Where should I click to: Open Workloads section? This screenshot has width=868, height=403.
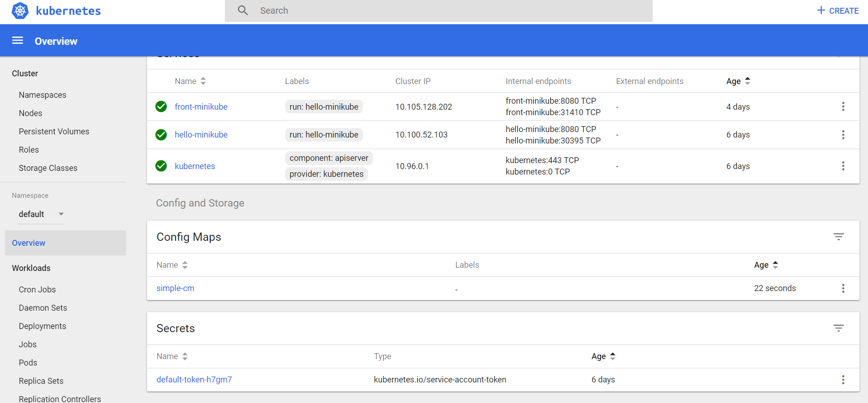(x=31, y=268)
